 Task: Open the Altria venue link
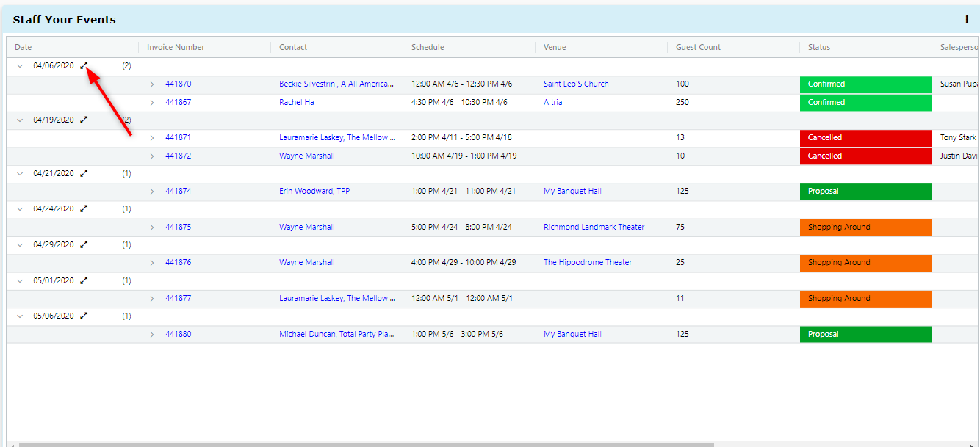coord(553,102)
